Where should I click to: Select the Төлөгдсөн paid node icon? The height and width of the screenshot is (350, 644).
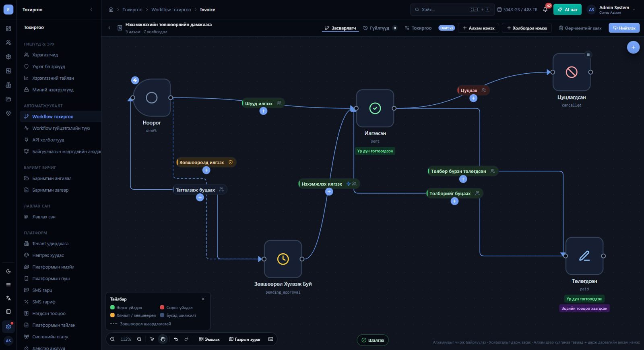point(584,256)
